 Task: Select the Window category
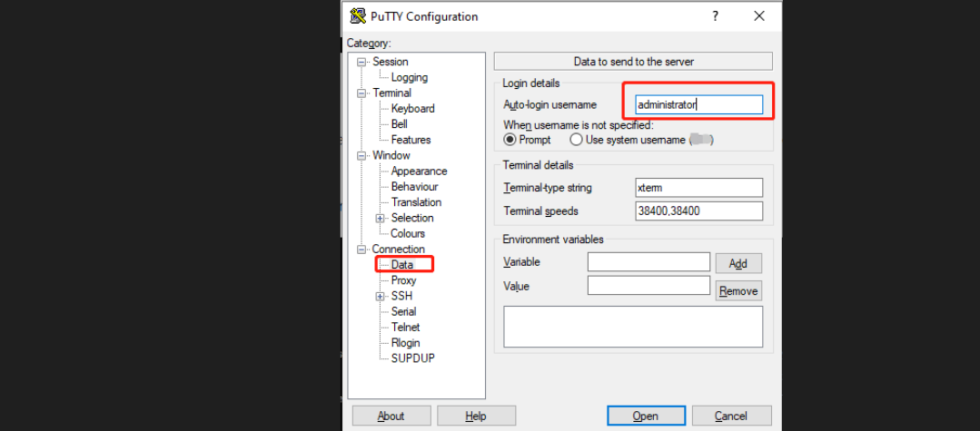391,155
